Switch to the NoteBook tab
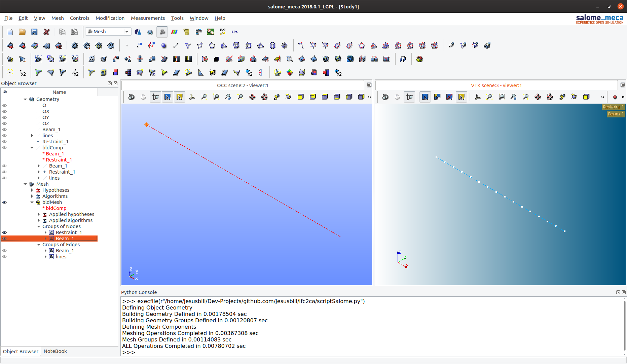 click(x=55, y=351)
